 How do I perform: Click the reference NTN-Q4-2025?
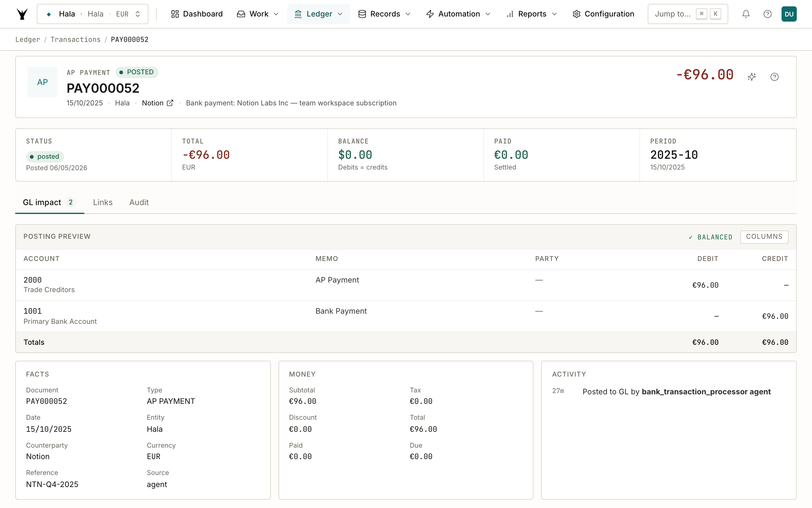point(52,485)
